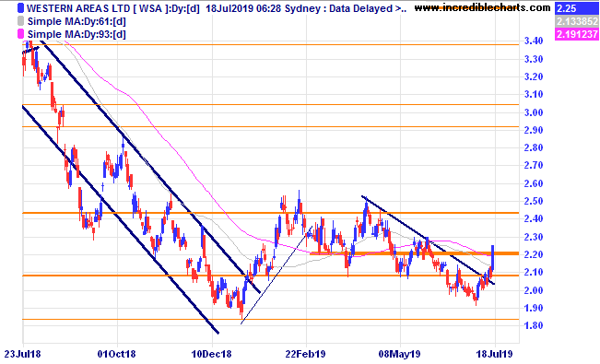Click the grey 61-day MA legend swatch
This screenshot has height=364, width=600.
pyautogui.click(x=20, y=21)
